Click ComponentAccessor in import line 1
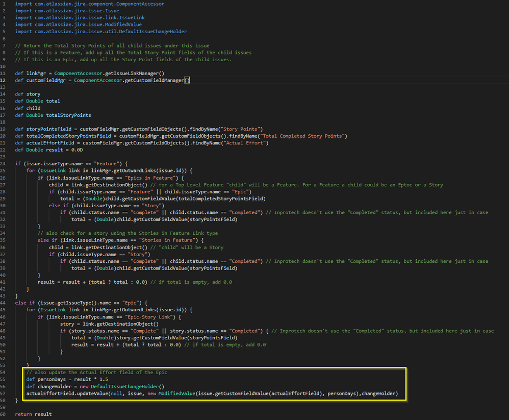509x420 pixels. coord(140,4)
